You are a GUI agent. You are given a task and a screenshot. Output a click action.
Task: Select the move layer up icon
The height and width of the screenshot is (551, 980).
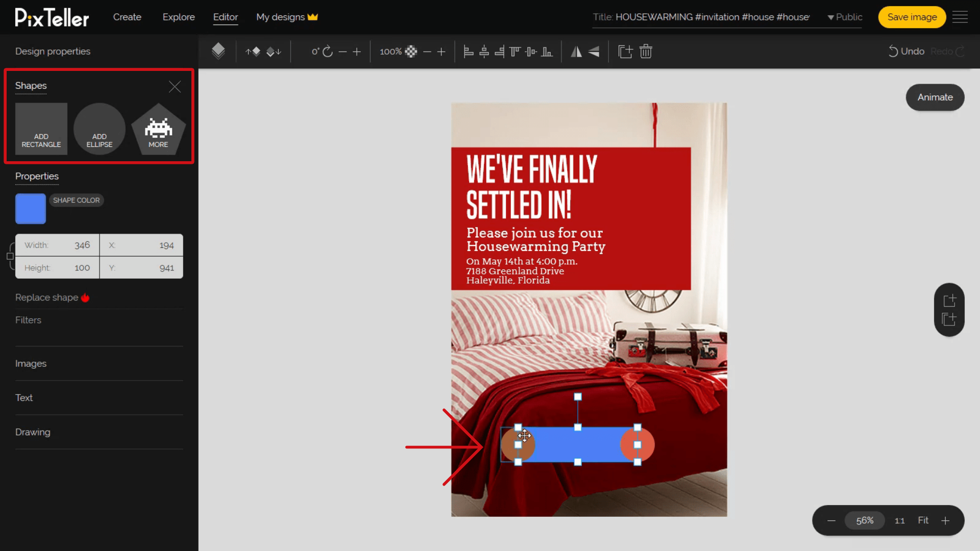pyautogui.click(x=254, y=51)
